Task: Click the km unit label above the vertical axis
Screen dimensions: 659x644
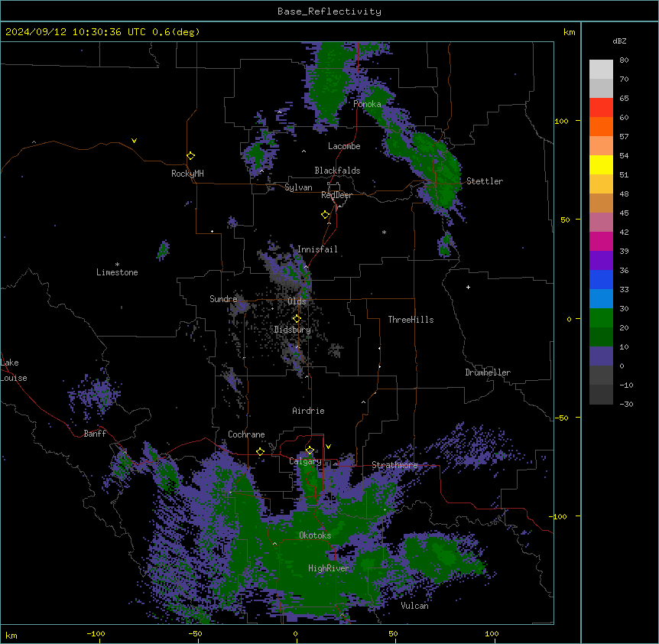Action: tap(569, 32)
